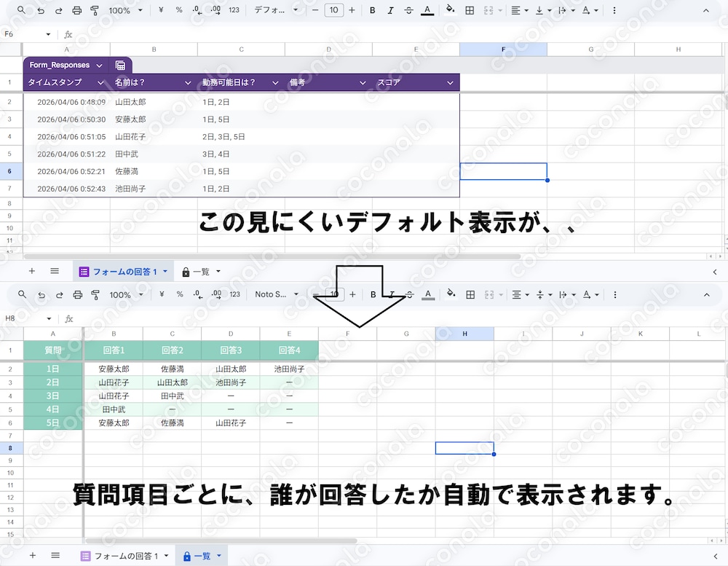Select the 一覧 tab in the bottom spreadsheet
Viewport: 728px width, 566px height.
(202, 556)
